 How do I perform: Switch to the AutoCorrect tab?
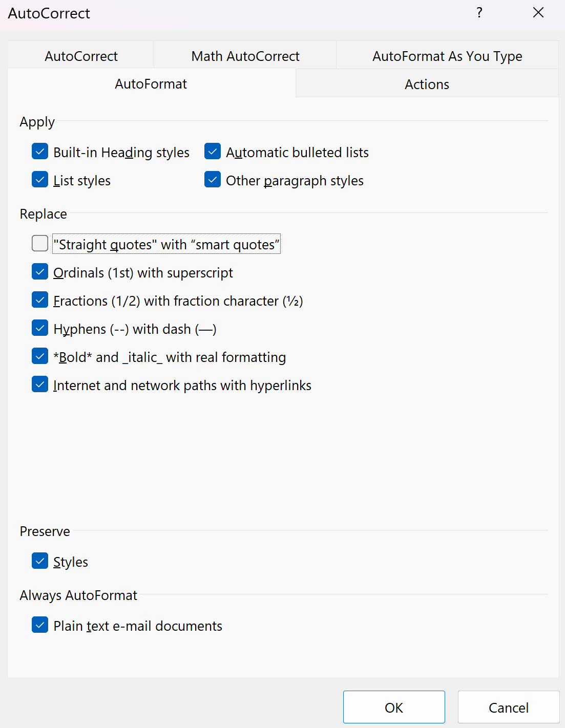[81, 56]
